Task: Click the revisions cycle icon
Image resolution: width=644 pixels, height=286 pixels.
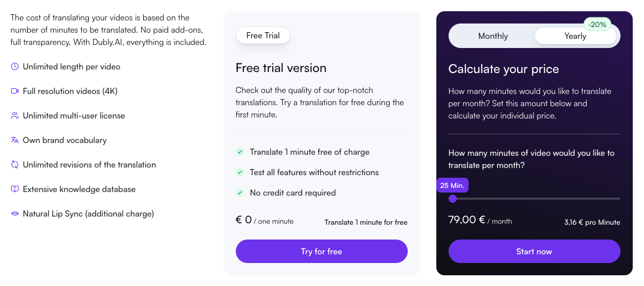Action: point(15,165)
